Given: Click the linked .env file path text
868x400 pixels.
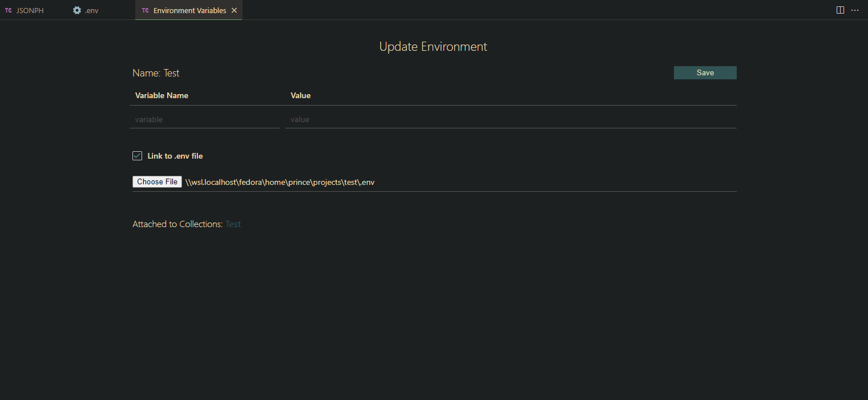Looking at the screenshot, I should 280,182.
